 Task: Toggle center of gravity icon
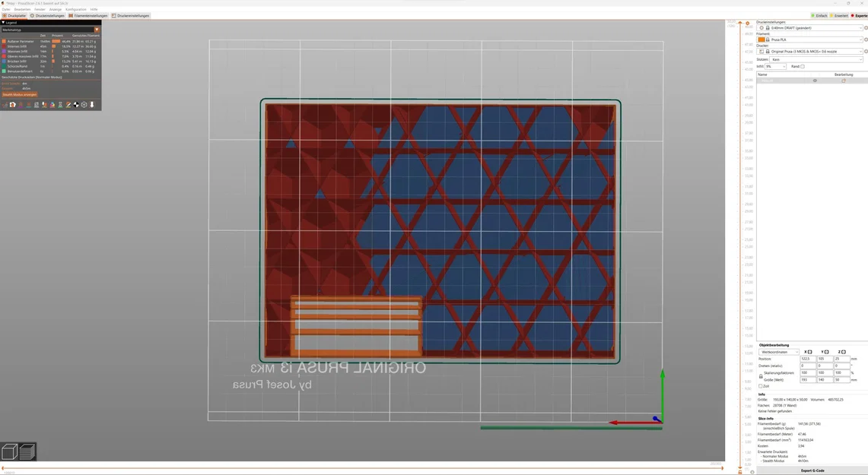(76, 105)
